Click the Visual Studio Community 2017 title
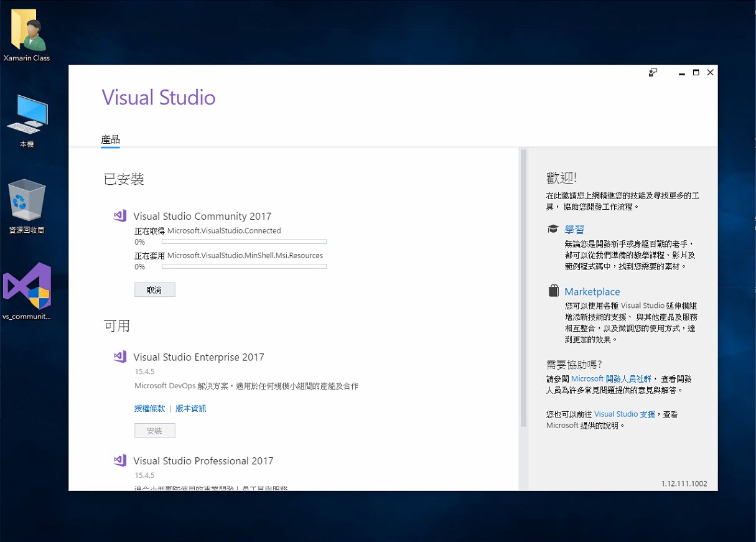The width and height of the screenshot is (756, 542). pyautogui.click(x=202, y=216)
